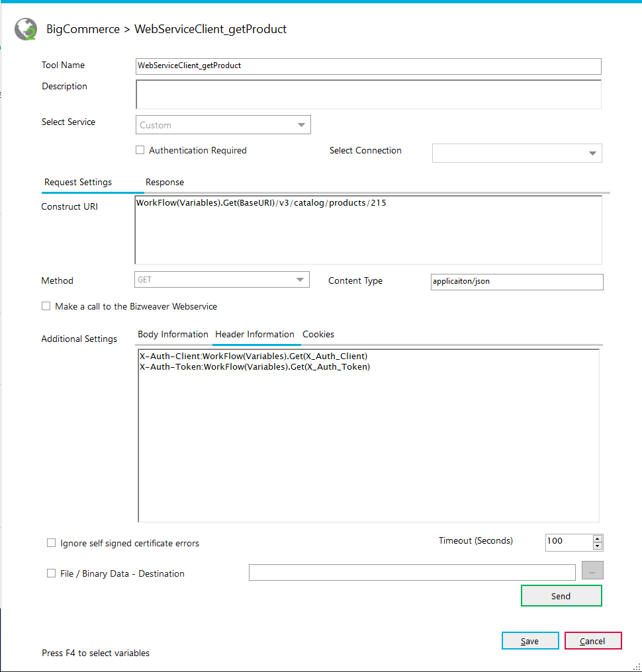
Task: Click the web service globe icon
Action: 26,29
